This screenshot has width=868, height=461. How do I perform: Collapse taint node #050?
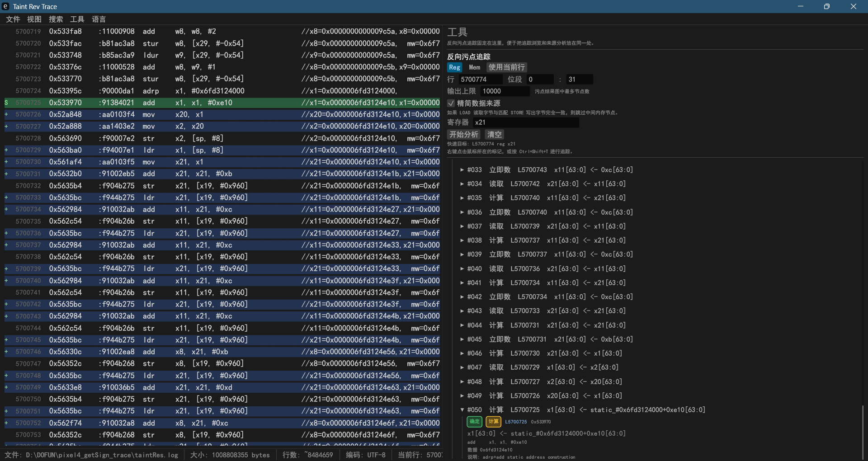click(462, 410)
